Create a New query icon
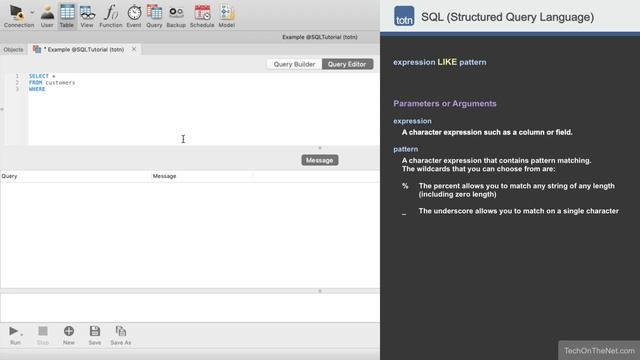Viewport: 640px width, 360px height. (x=69, y=335)
